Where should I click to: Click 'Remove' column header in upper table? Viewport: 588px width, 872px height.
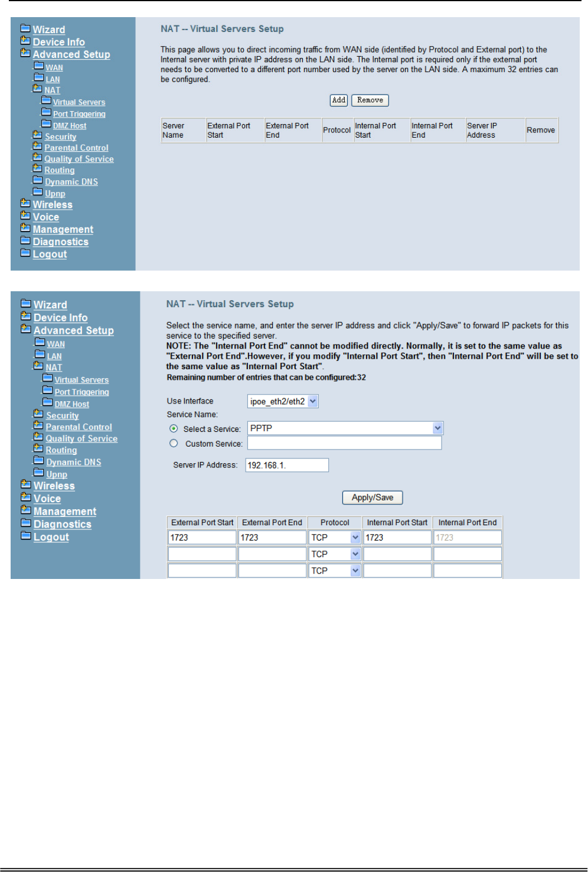[541, 131]
